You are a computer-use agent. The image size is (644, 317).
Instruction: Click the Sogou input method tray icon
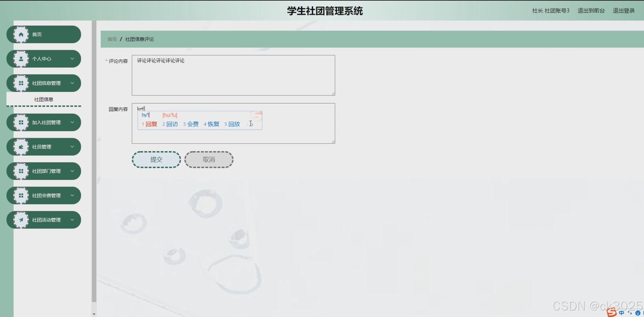pyautogui.click(x=612, y=312)
